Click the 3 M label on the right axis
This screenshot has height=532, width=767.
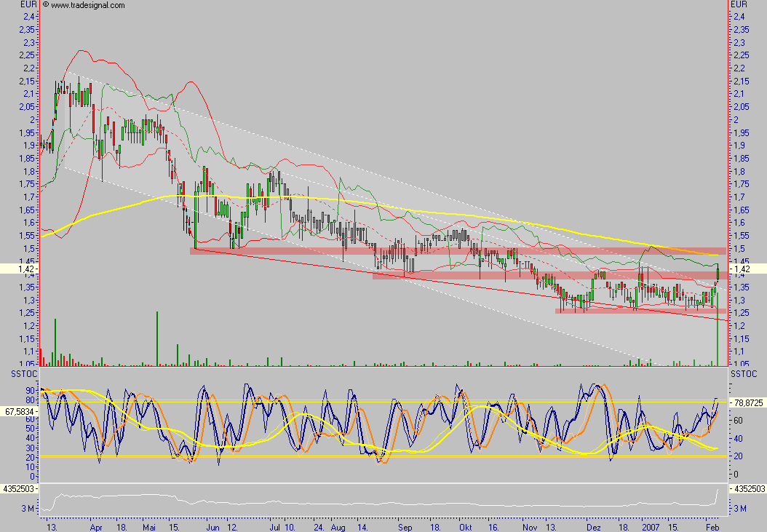pos(741,509)
